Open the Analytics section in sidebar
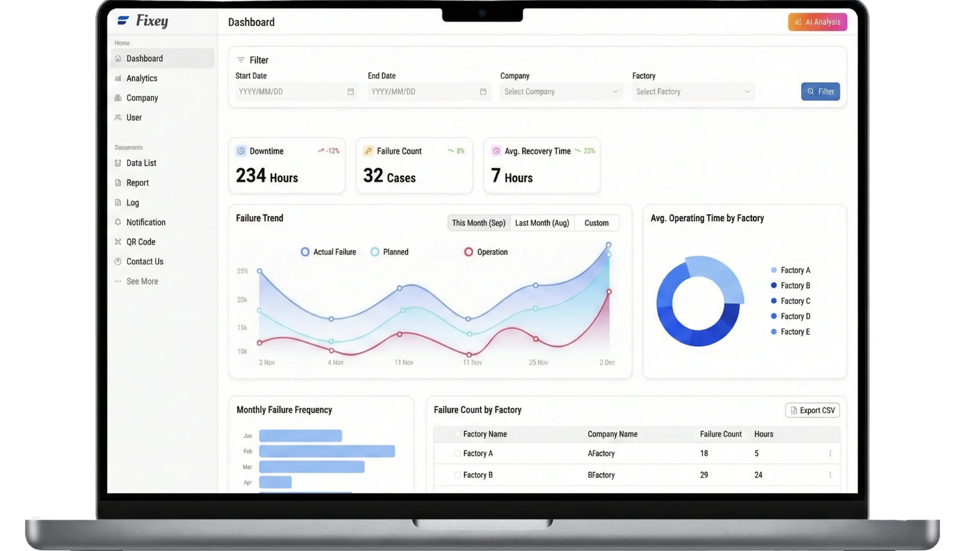 coord(141,78)
